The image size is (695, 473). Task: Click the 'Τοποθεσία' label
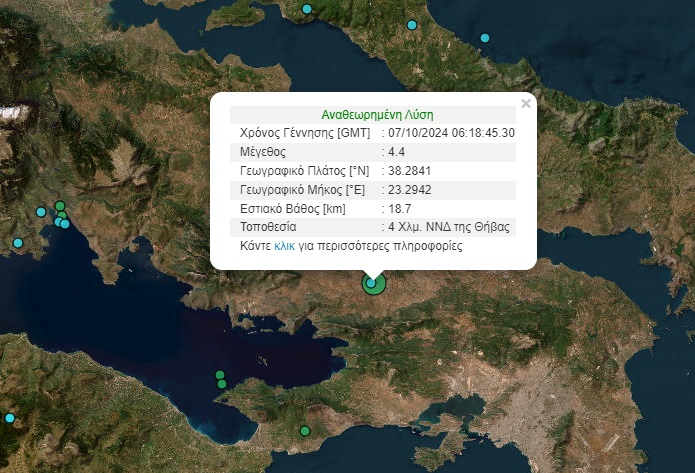(x=268, y=227)
